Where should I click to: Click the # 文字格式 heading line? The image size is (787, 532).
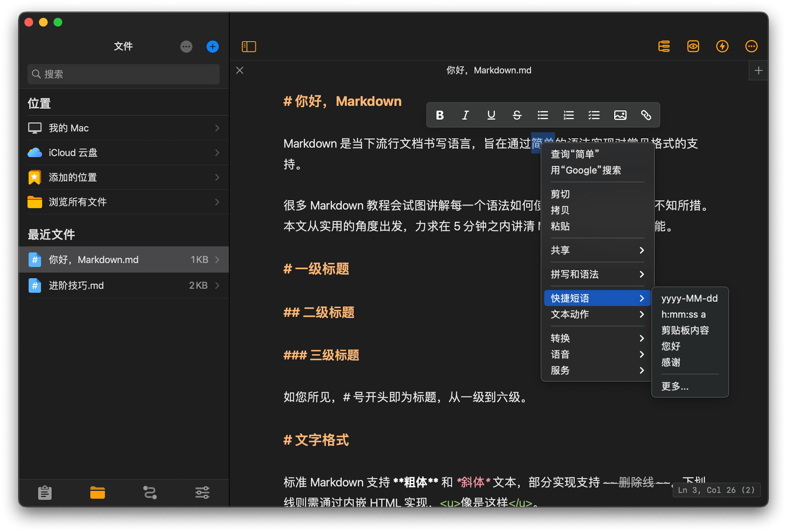(x=316, y=440)
